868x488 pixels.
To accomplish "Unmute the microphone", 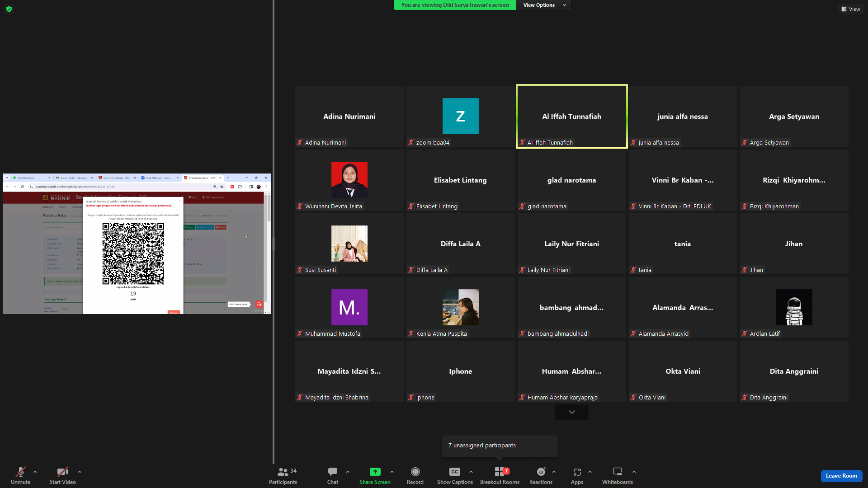I will (21, 476).
